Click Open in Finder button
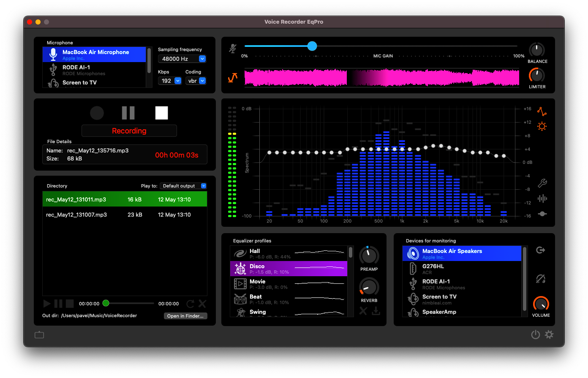The image size is (588, 378). point(185,316)
